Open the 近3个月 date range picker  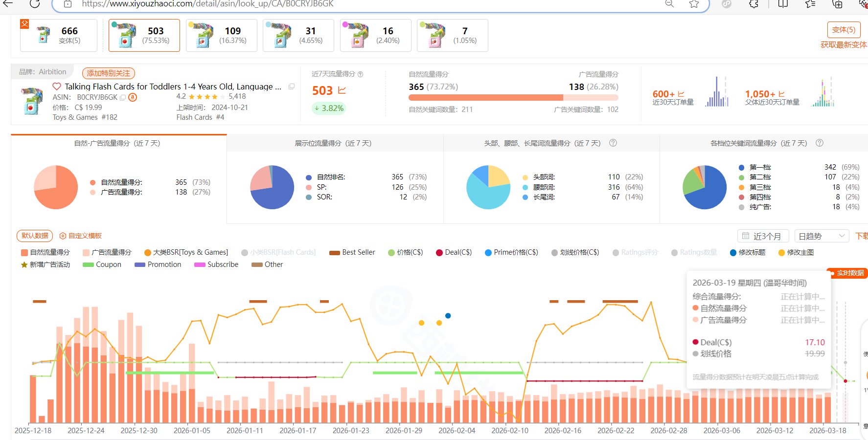(x=762, y=236)
